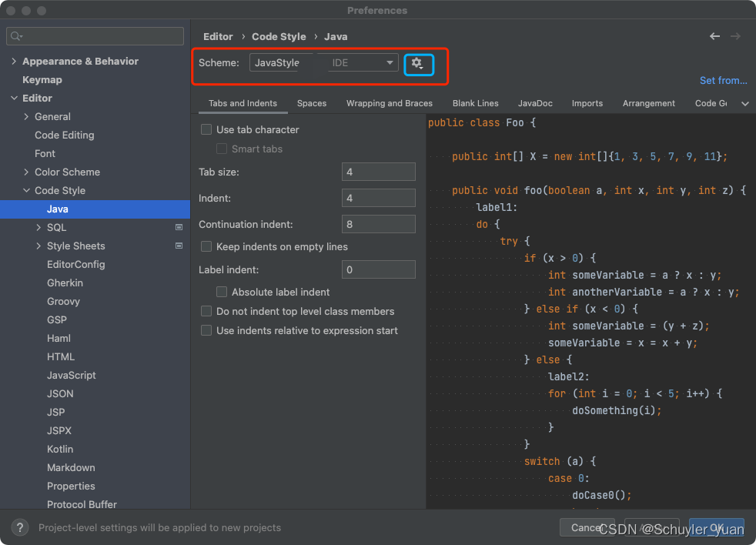
Task: Expand the Color Scheme node
Action: pyautogui.click(x=26, y=172)
